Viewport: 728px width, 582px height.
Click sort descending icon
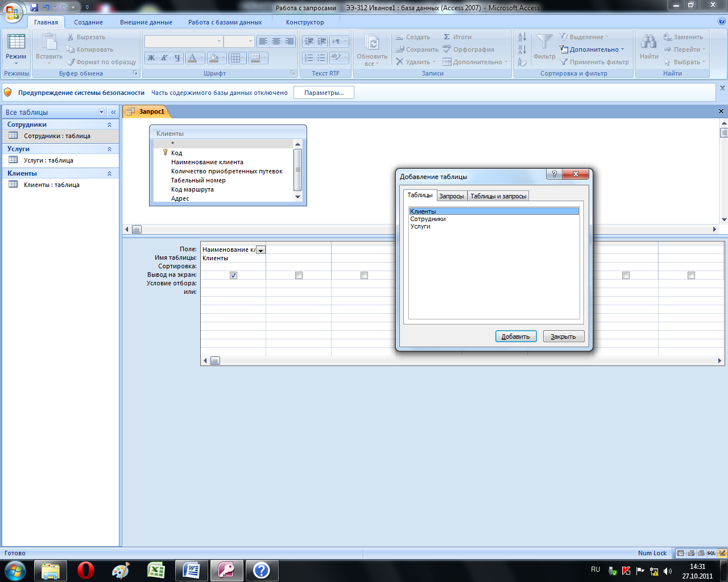522,49
